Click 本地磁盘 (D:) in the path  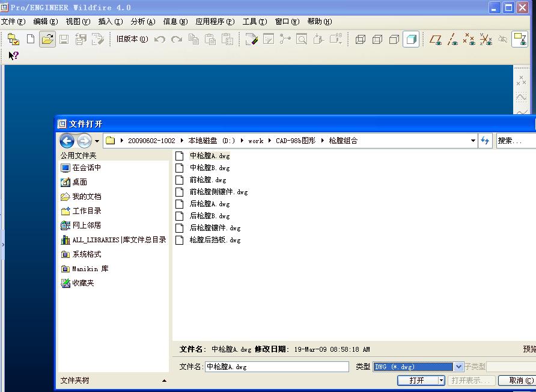pos(212,141)
